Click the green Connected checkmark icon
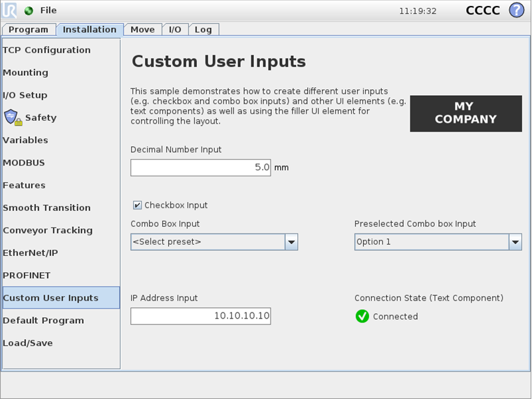 click(362, 317)
